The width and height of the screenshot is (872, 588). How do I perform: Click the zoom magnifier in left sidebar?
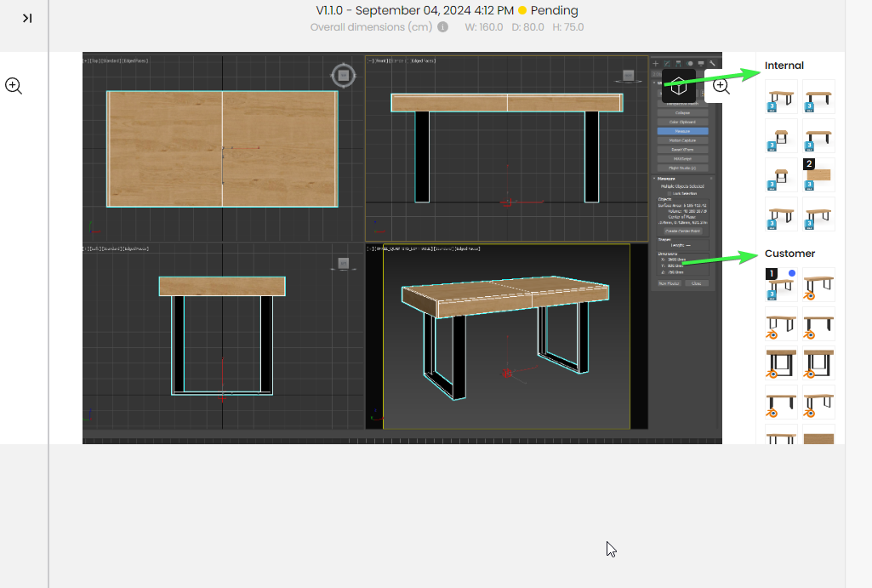pos(14,85)
